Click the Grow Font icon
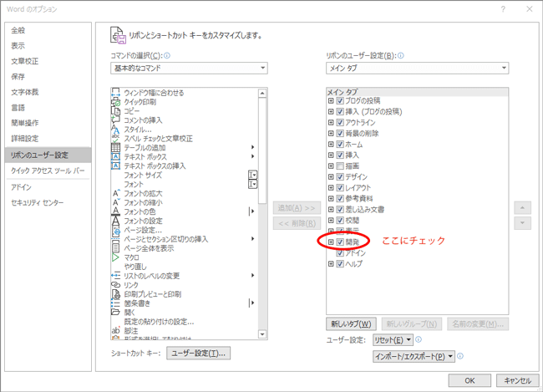Image resolution: width=543 pixels, height=392 pixels. click(115, 193)
